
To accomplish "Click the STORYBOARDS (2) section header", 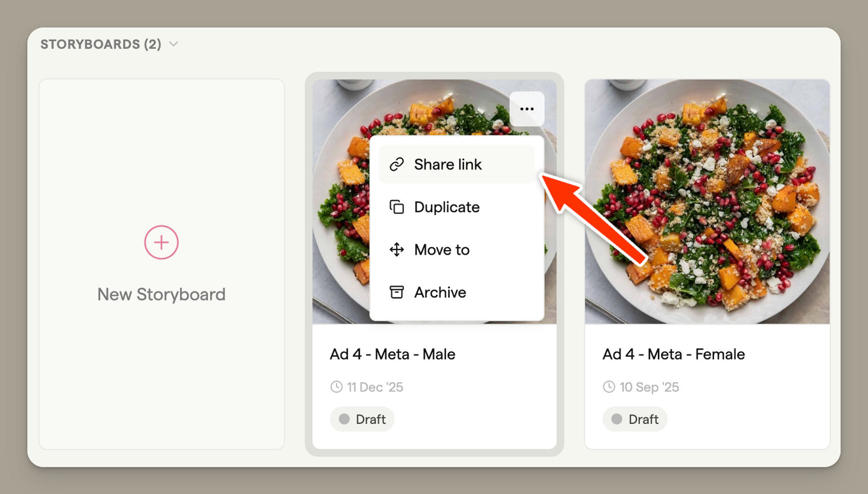I will pos(101,44).
